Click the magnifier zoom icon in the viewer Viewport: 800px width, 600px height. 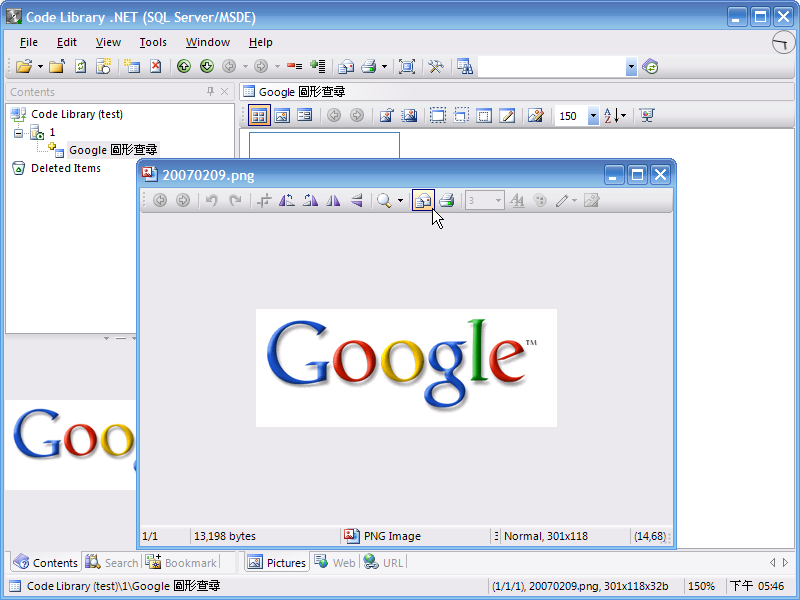point(384,201)
